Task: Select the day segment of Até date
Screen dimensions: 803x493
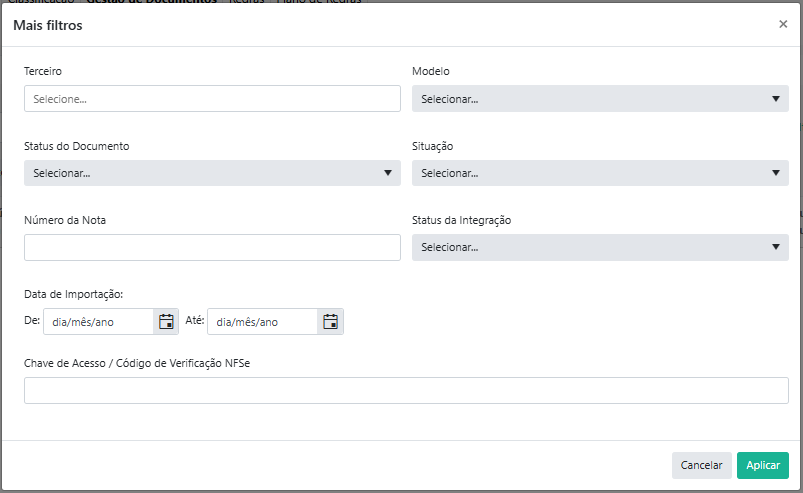Action: (225, 322)
